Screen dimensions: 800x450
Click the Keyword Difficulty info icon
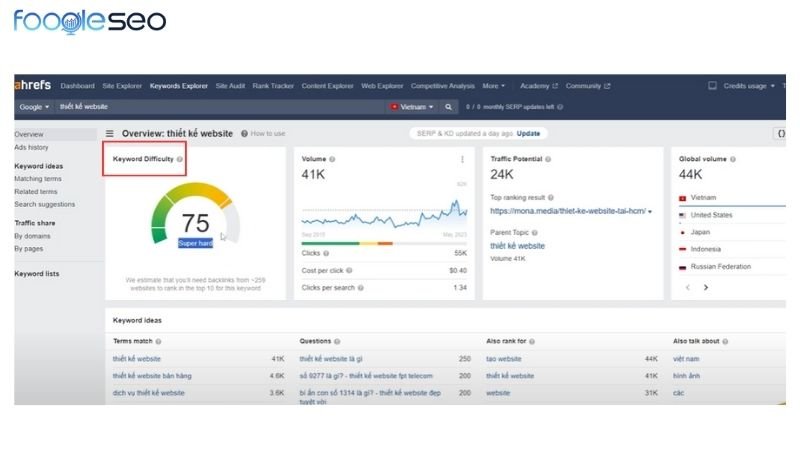[x=180, y=159]
